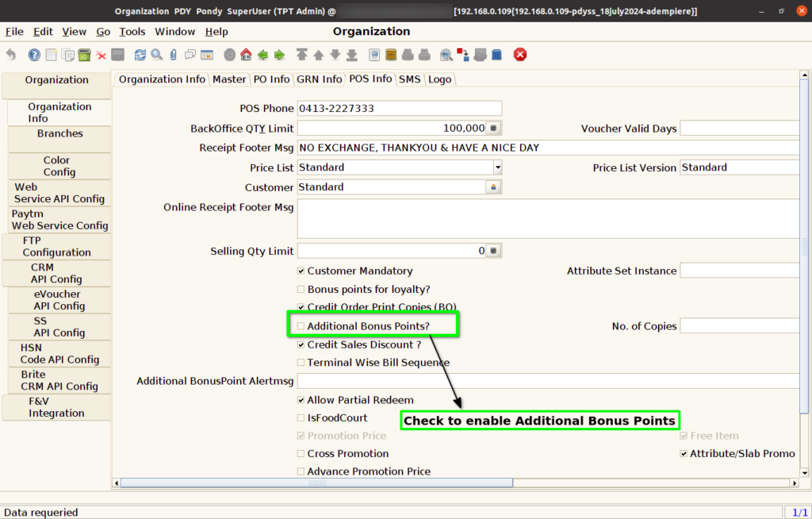The height and width of the screenshot is (519, 812).
Task: Open the eVoucher API Config sidebar tab
Action: point(59,300)
